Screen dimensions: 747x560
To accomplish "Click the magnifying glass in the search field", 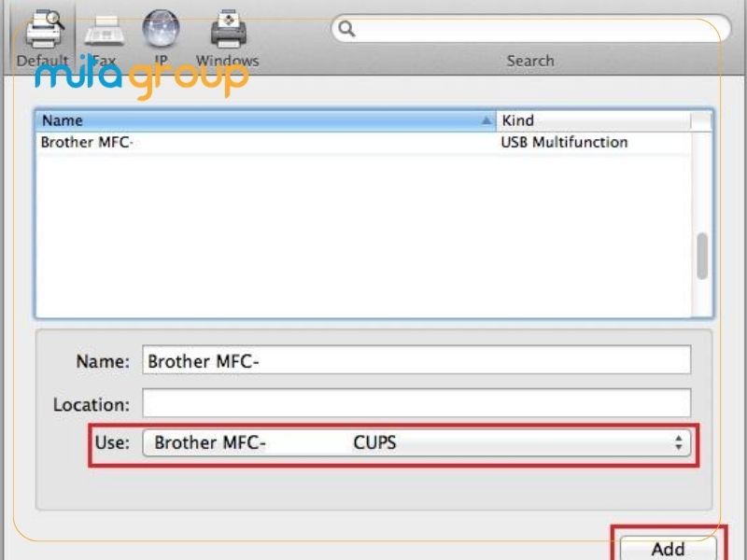I will click(x=346, y=29).
